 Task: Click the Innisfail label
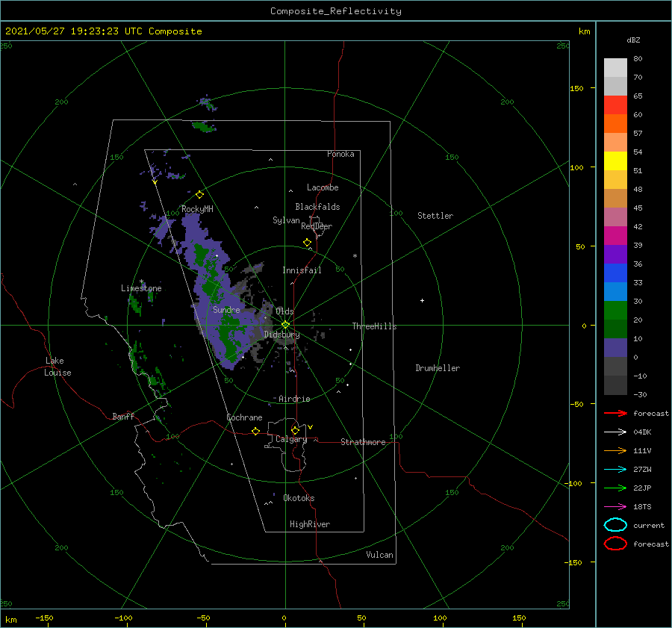302,270
